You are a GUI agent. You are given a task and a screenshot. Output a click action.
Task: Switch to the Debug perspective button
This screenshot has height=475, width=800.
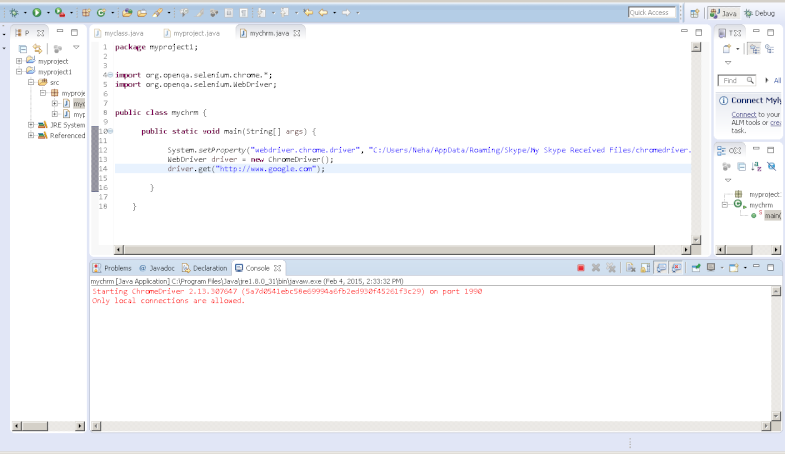(760, 13)
